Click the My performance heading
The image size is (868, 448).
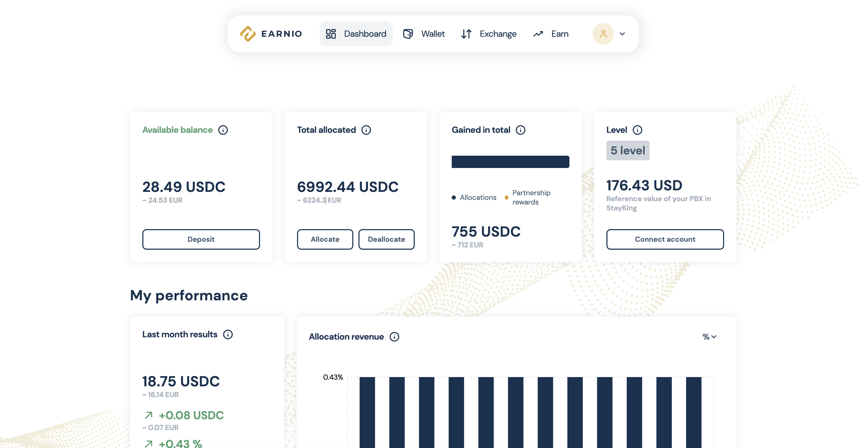189,296
